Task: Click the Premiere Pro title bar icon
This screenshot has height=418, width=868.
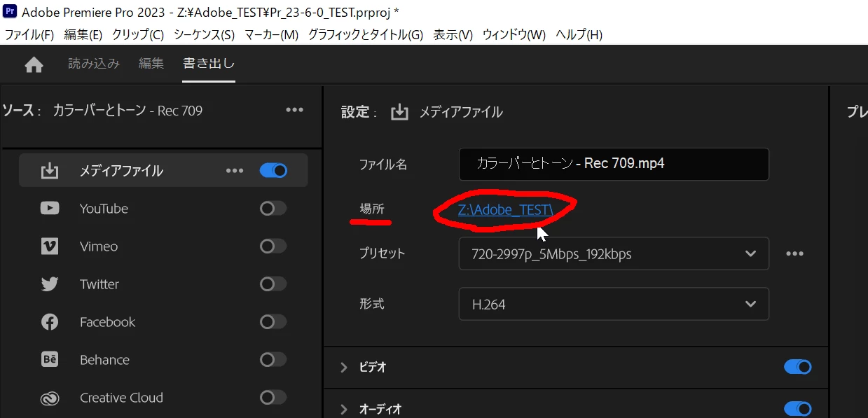Action: tap(10, 12)
